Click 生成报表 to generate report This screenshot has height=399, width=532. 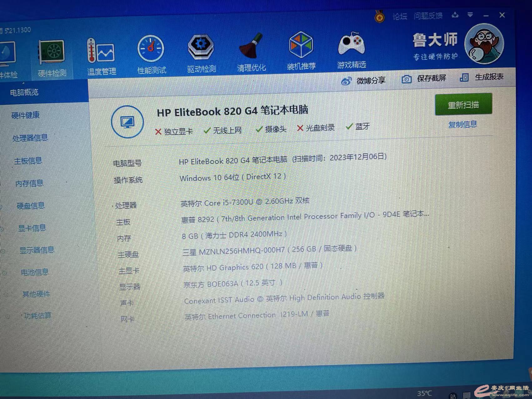(x=482, y=77)
